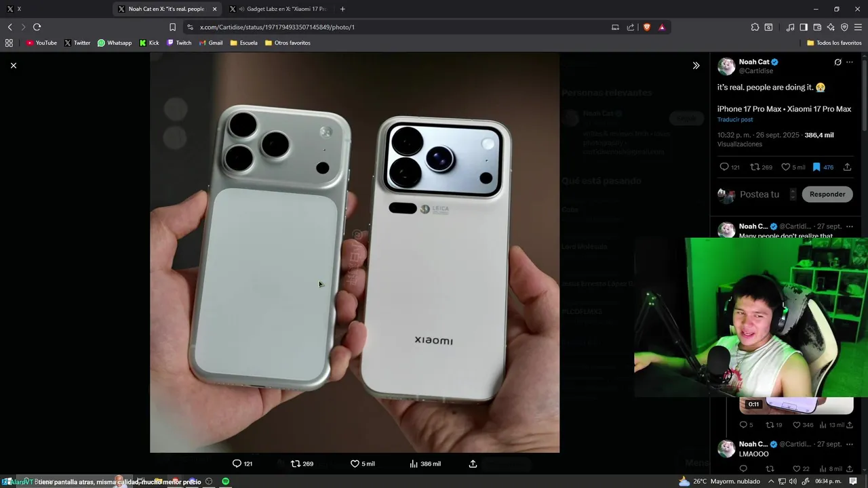This screenshot has height=488, width=868.
Task: Click the share page icon in address bar
Action: tap(631, 27)
